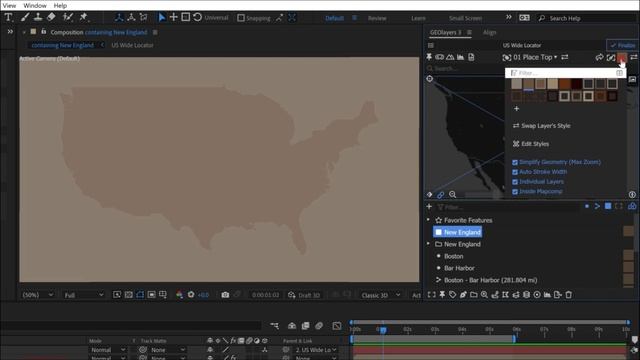640x360 pixels.
Task: Pick the dark orange style swatch
Action: (x=564, y=84)
